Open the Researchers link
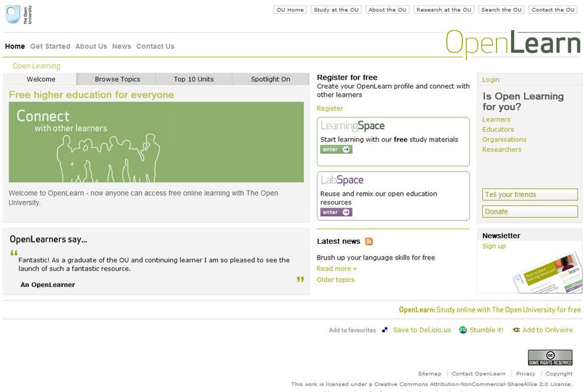This screenshot has width=584, height=392. 502,150
